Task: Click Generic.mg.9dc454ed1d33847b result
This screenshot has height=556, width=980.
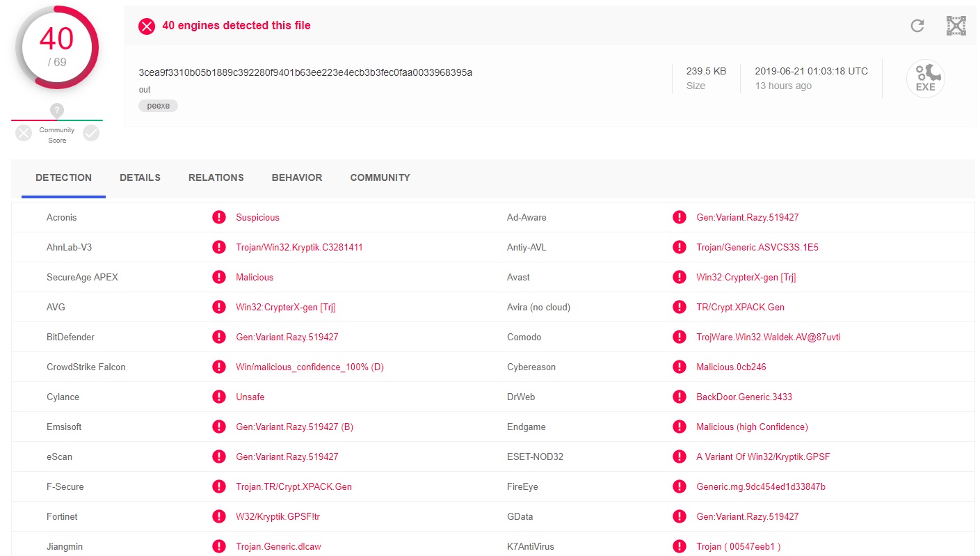Action: click(x=761, y=486)
